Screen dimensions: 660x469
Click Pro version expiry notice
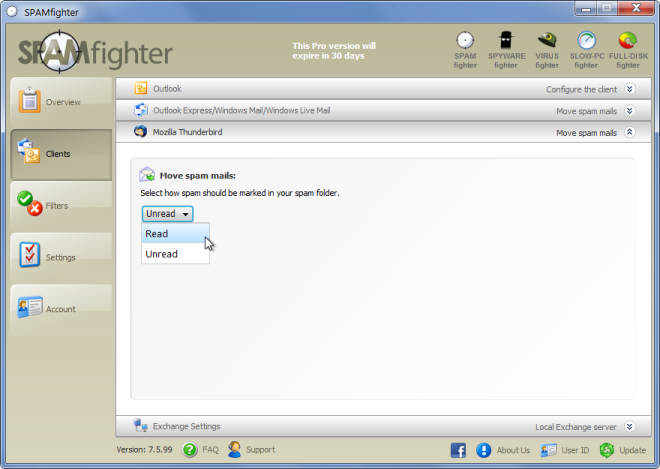pos(334,51)
